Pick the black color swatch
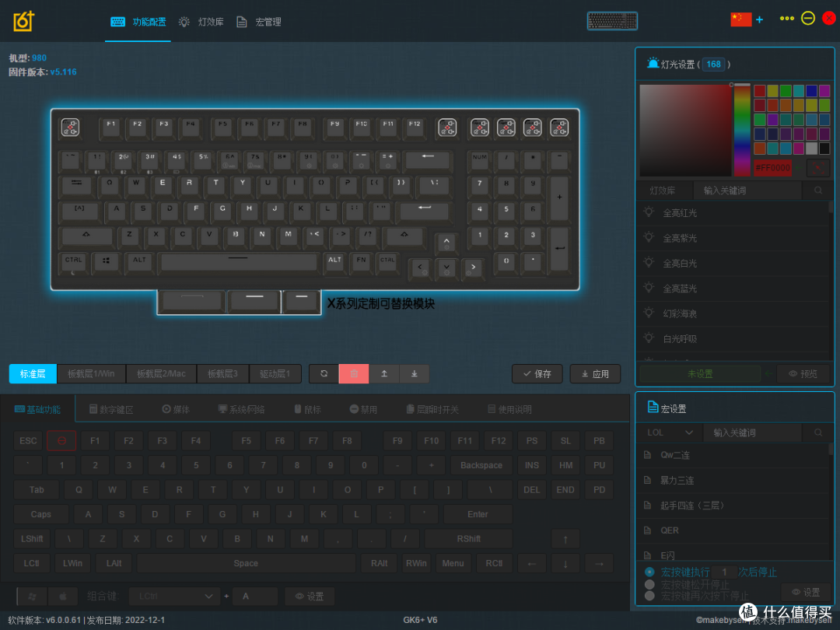The height and width of the screenshot is (630, 840). click(824, 149)
